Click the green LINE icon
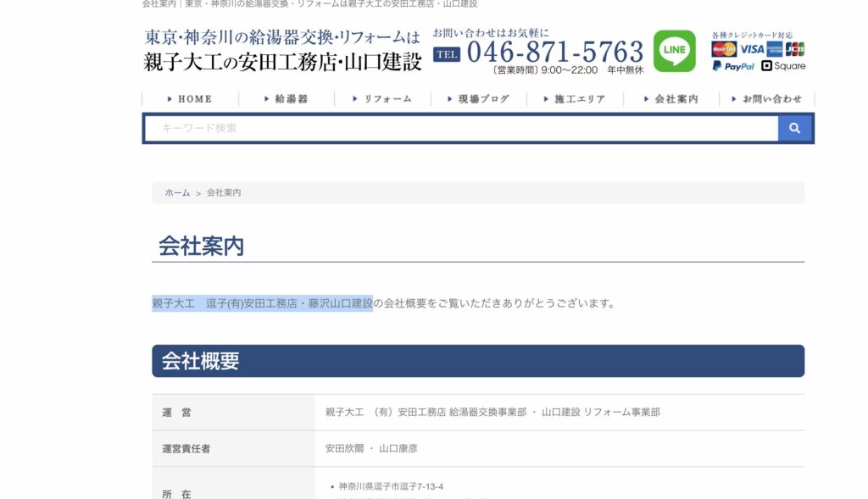868x499 pixels. [x=674, y=52]
